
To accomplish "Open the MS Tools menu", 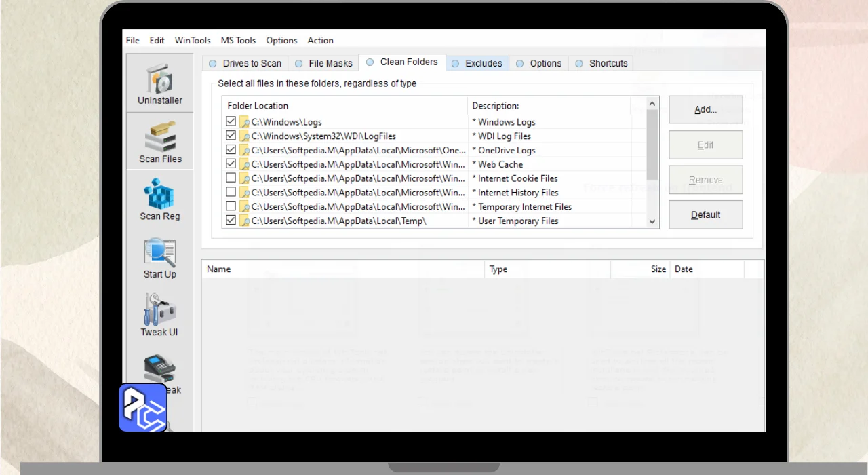I will (x=238, y=41).
